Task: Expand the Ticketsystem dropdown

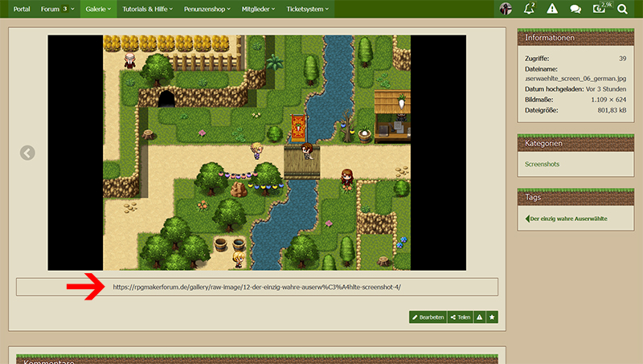Action: click(308, 9)
